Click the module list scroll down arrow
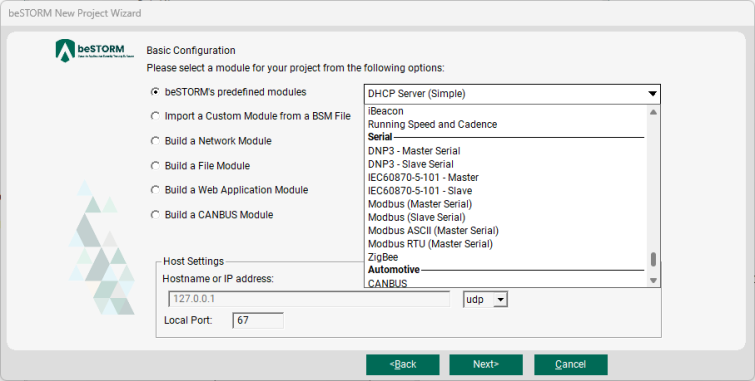Image resolution: width=755 pixels, height=381 pixels. click(x=653, y=280)
